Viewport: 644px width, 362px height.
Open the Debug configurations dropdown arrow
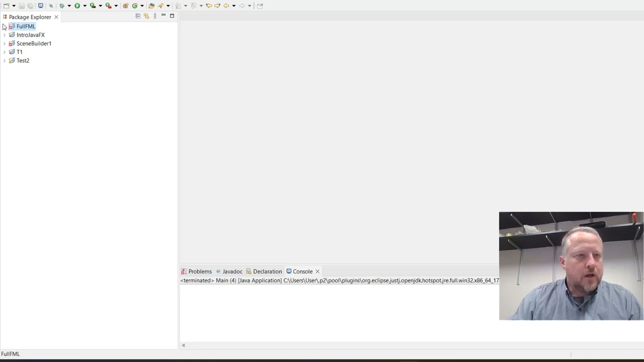pyautogui.click(x=69, y=6)
